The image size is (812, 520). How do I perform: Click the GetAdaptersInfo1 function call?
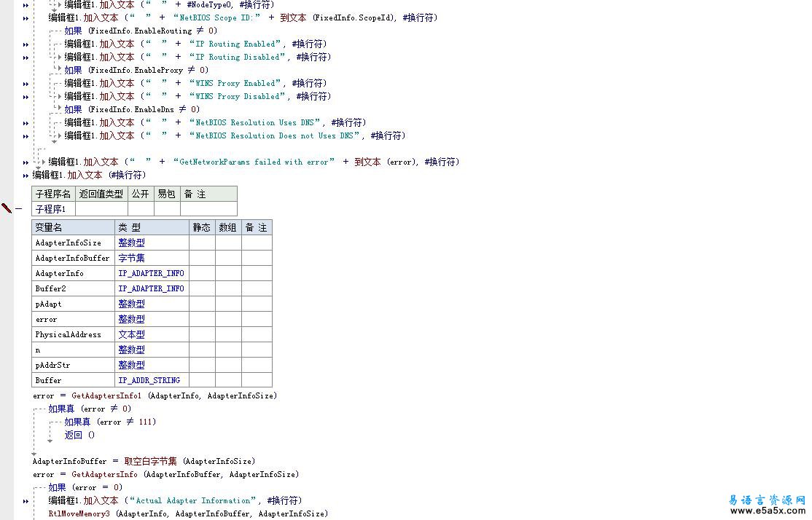(x=106, y=395)
